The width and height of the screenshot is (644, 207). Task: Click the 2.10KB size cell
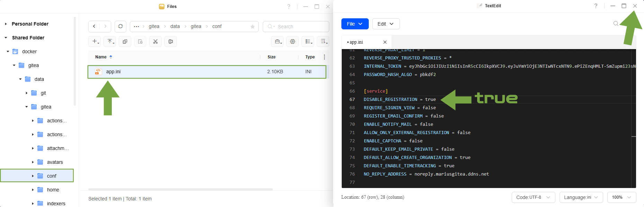(x=275, y=72)
